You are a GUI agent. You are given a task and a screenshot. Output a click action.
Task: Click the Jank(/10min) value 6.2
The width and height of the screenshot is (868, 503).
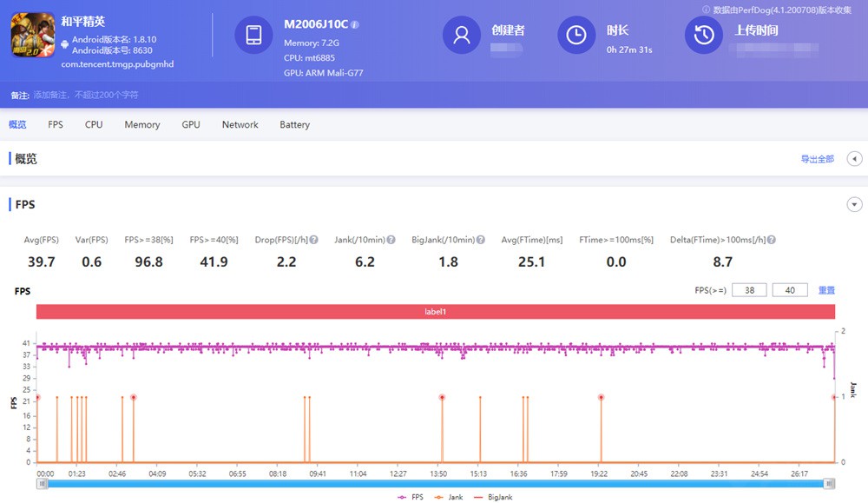[x=365, y=262]
